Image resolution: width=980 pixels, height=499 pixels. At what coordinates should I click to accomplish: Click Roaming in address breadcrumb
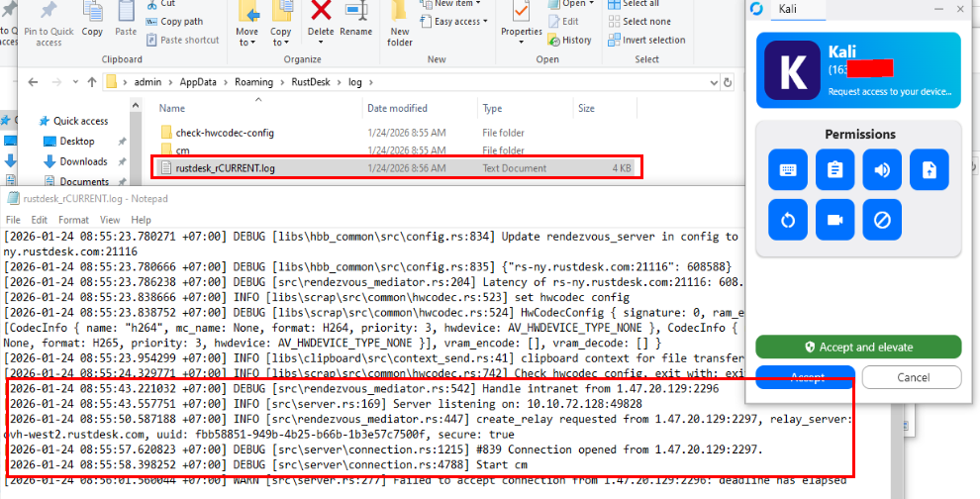[253, 82]
